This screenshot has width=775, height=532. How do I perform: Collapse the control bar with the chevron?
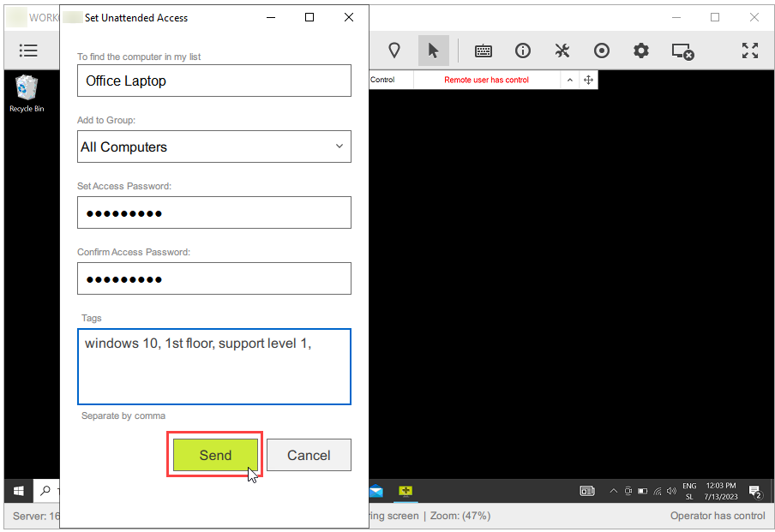(x=569, y=80)
